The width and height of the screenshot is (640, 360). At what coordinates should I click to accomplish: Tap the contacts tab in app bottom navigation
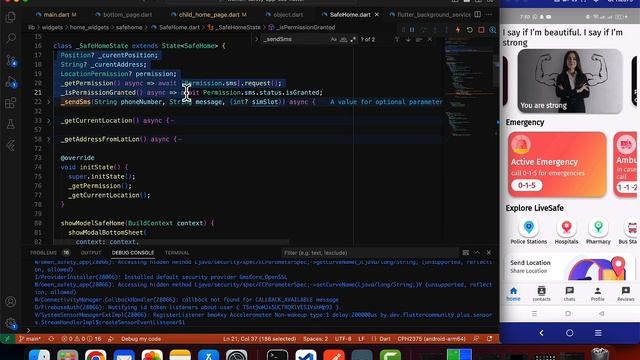541,293
